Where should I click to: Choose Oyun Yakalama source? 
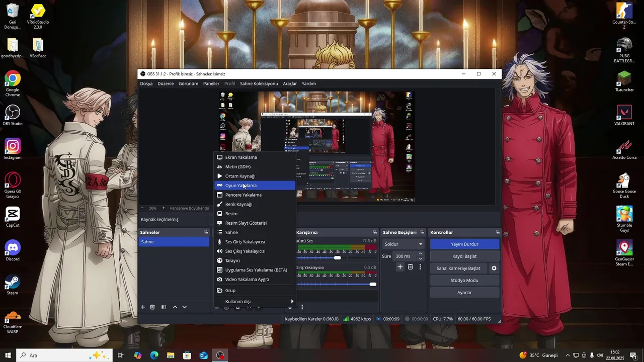255,186
